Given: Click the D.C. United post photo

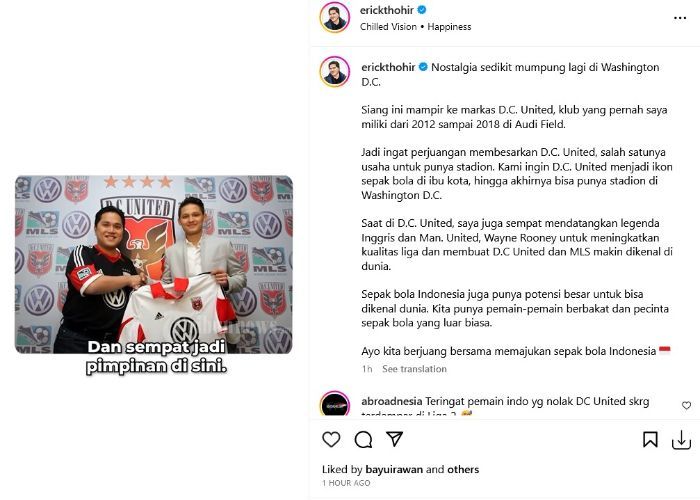Looking at the screenshot, I should tap(154, 264).
